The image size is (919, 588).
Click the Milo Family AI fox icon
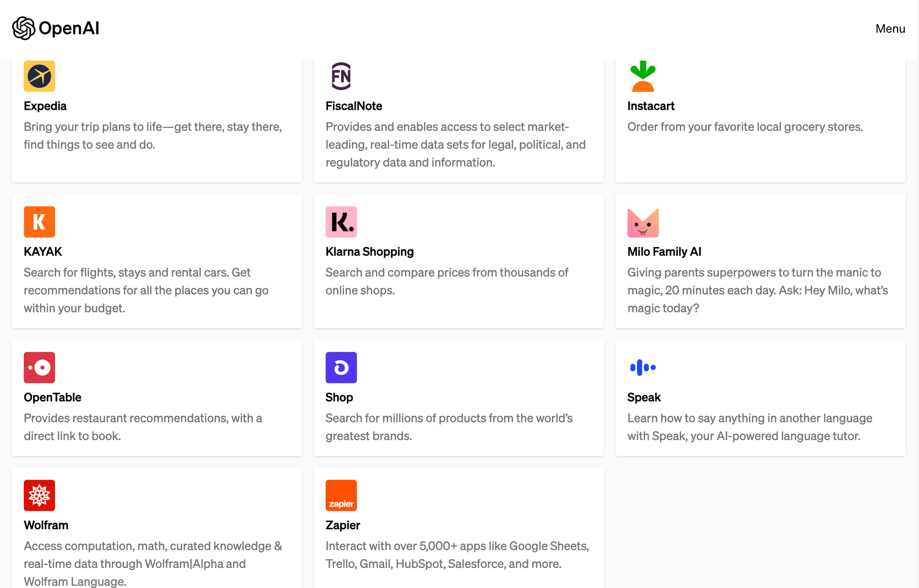pos(643,221)
